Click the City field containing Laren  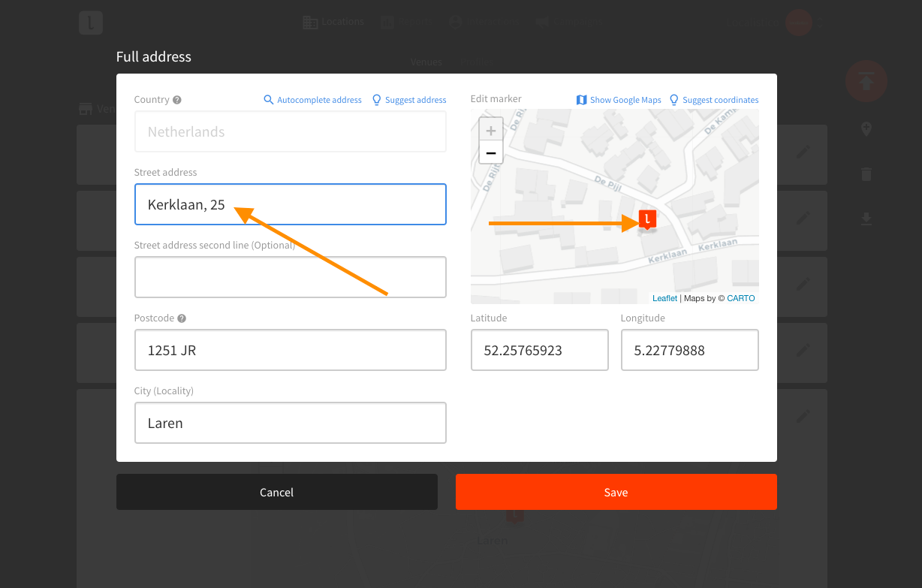pos(291,423)
